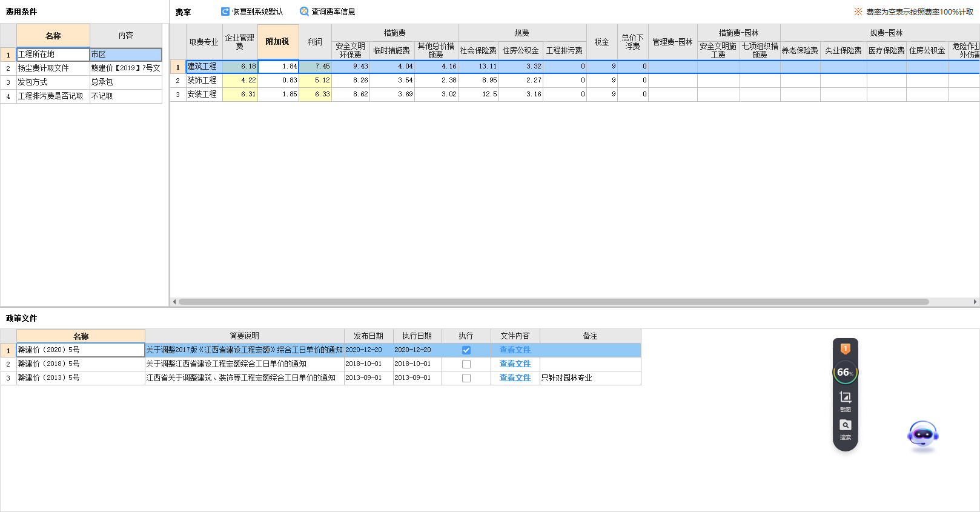Open 查看文件 link for 赣建价（2018）5号
This screenshot has width=980, height=512.
515,364
